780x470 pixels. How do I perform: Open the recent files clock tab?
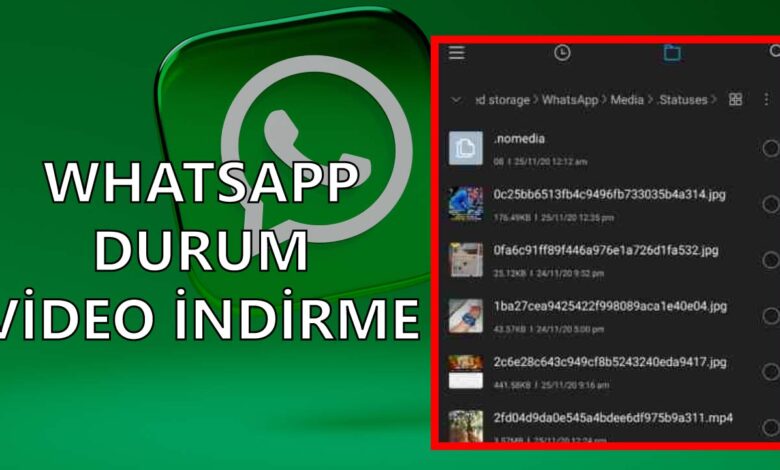coord(562,53)
